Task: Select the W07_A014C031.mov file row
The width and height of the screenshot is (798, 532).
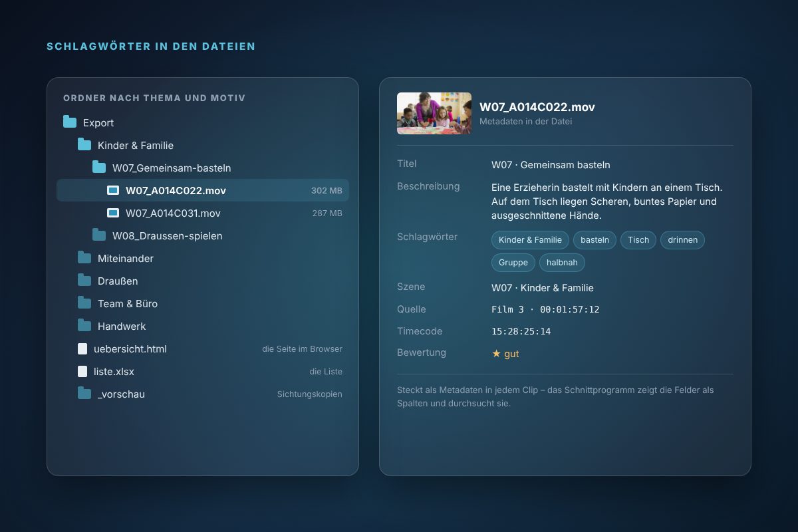Action: click(x=203, y=213)
